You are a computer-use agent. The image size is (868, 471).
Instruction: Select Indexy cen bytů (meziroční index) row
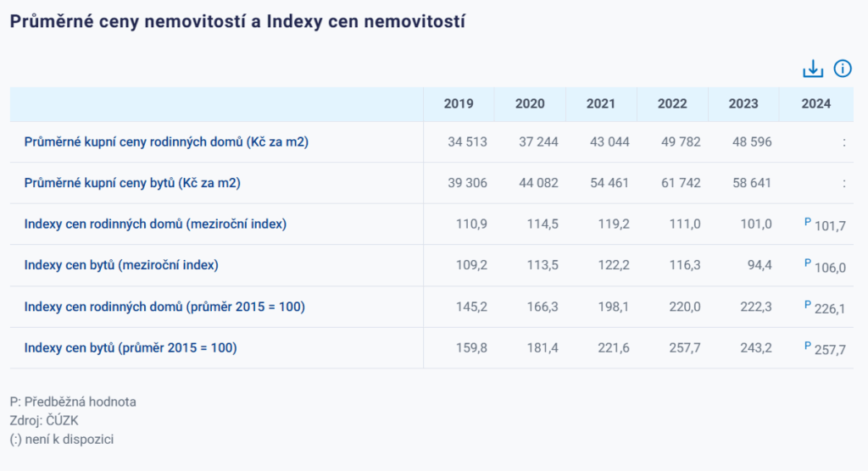click(x=121, y=265)
